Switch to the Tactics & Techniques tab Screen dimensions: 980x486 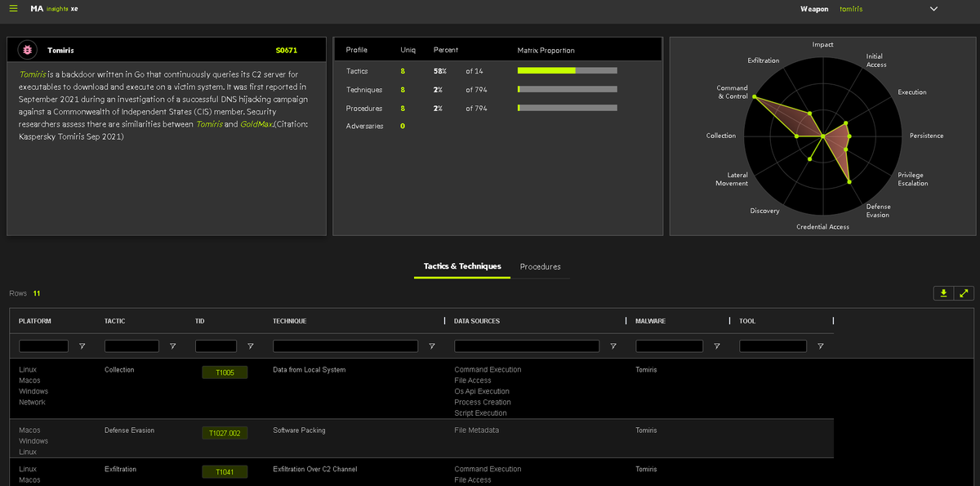tap(462, 266)
